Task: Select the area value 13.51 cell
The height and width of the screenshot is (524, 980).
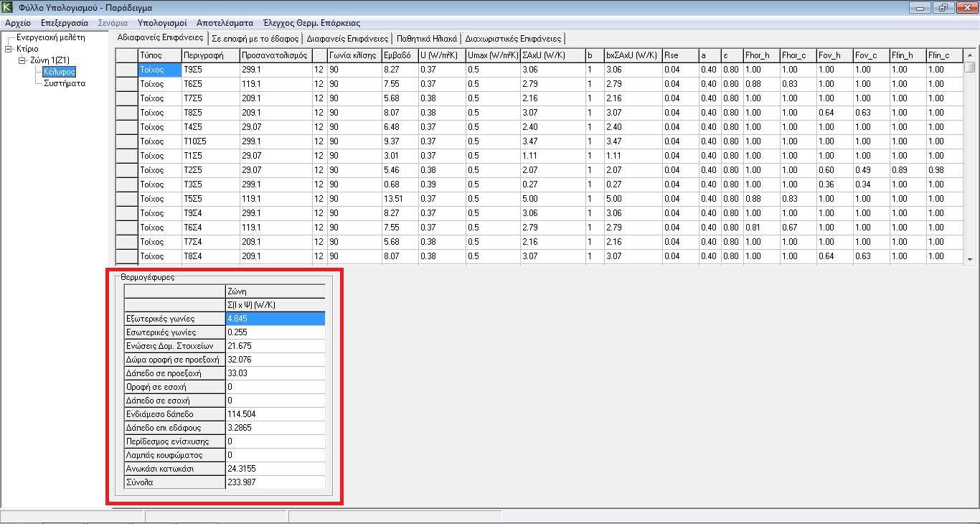Action: (x=400, y=199)
